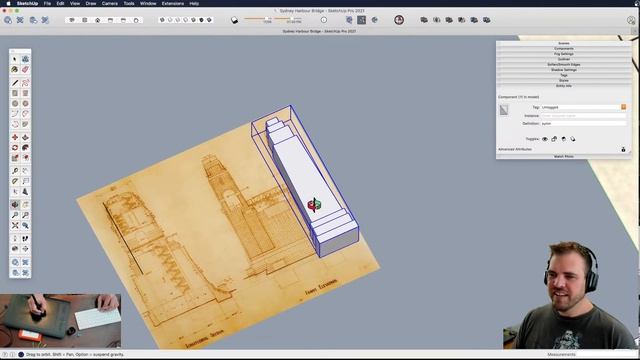The width and height of the screenshot is (640, 360).
Task: Expand the Shadow Settings panel
Action: click(x=564, y=70)
